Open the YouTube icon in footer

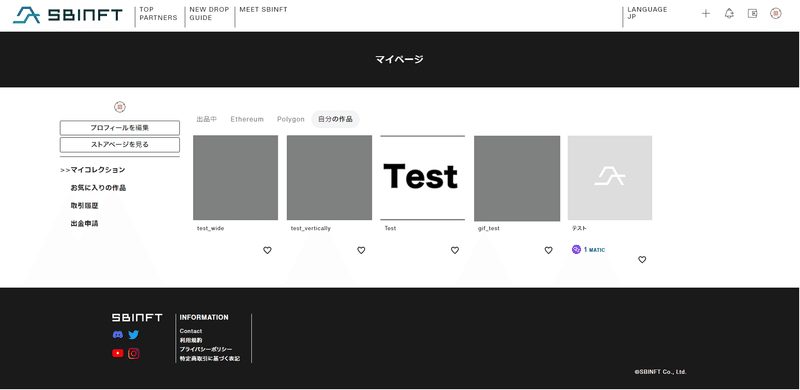(x=118, y=353)
